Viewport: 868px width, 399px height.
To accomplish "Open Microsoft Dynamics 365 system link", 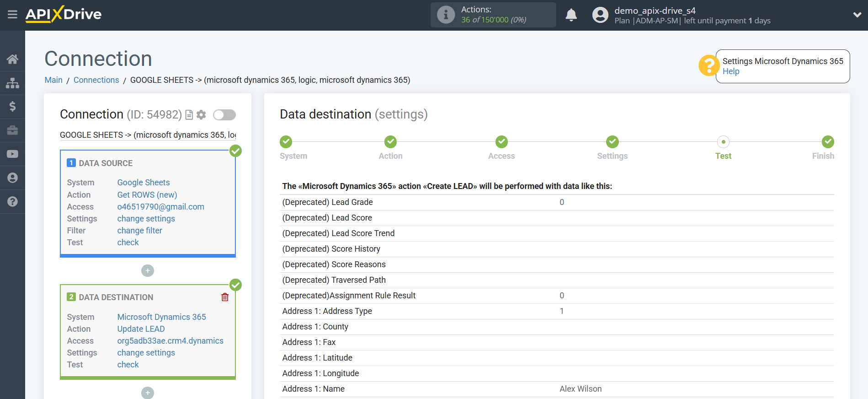I will [x=162, y=317].
